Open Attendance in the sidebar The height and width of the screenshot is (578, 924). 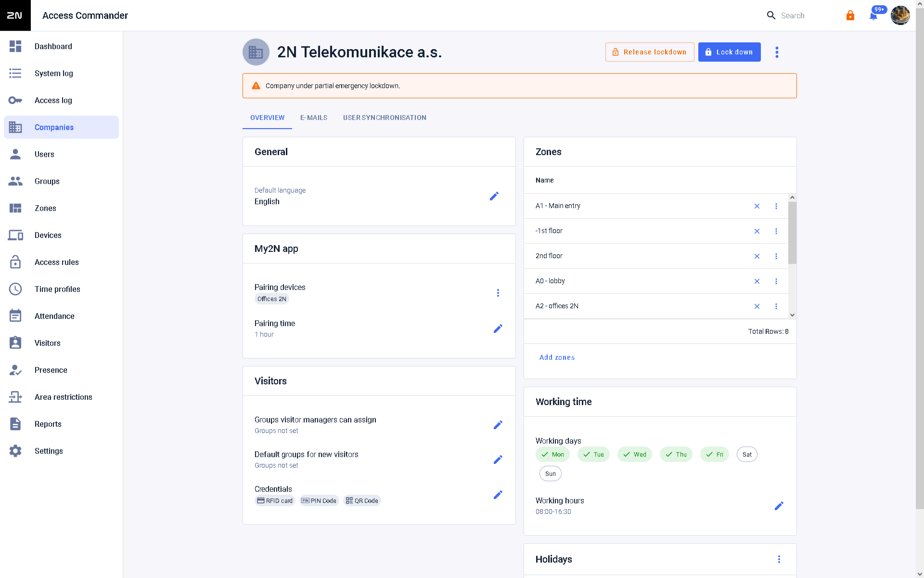coord(61,316)
